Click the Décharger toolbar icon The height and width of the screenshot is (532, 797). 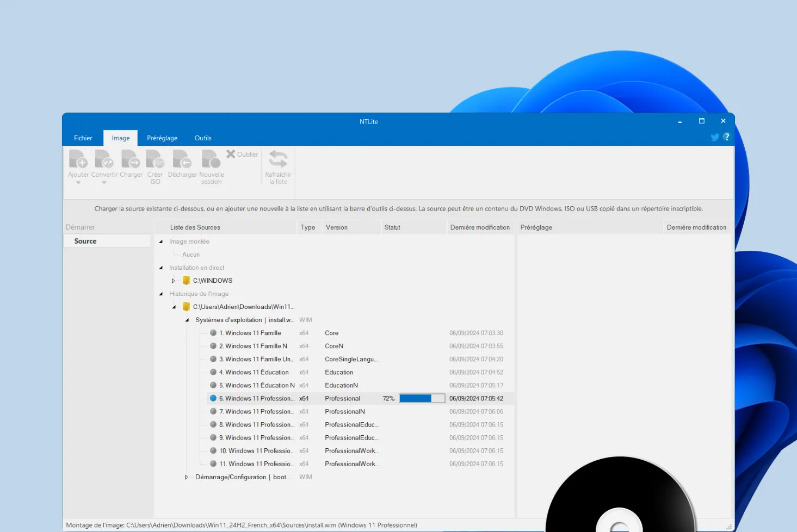point(182,159)
